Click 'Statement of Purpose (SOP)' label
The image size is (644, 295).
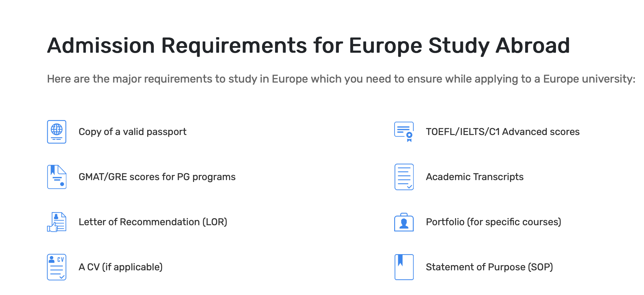[x=489, y=267]
